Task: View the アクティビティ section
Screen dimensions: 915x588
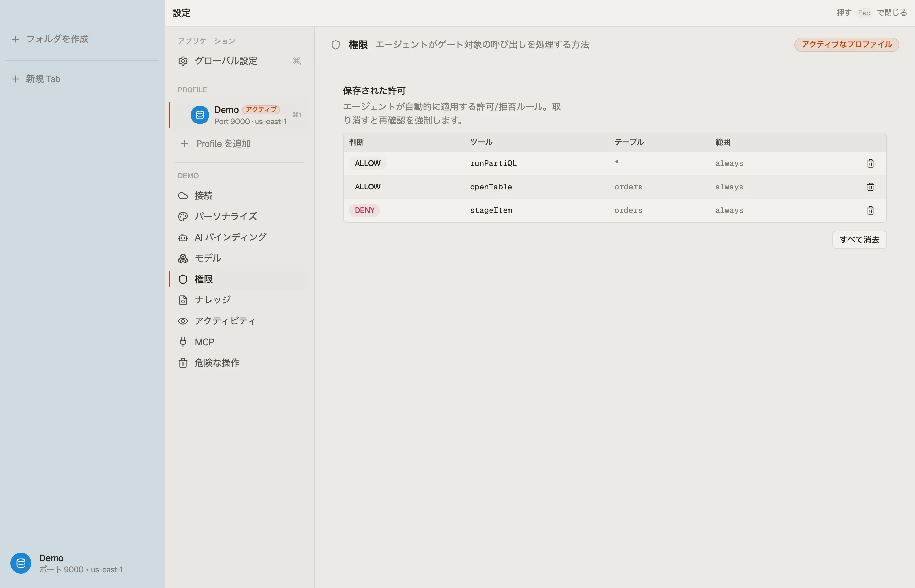Action: 239,321
